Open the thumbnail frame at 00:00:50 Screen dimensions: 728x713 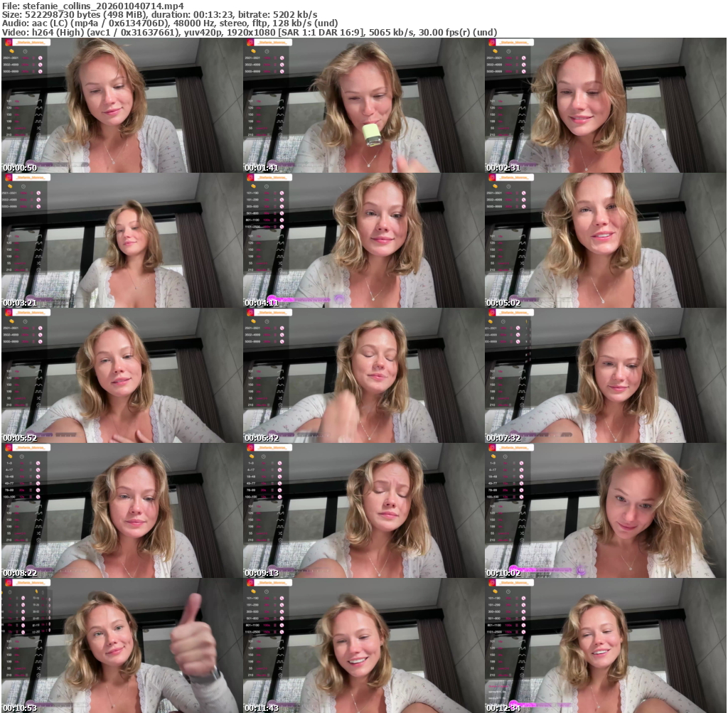pyautogui.click(x=122, y=105)
